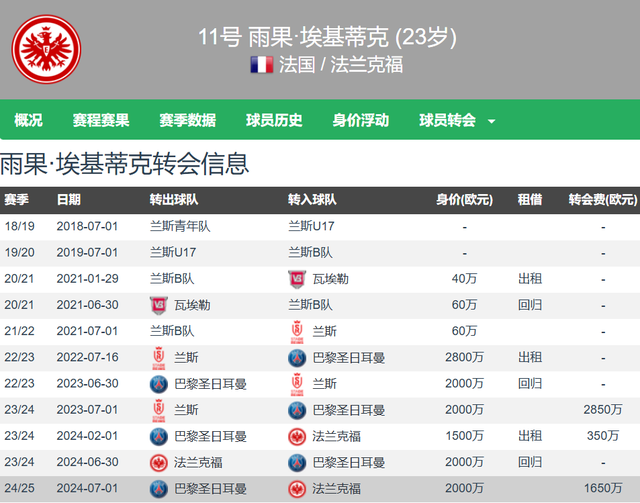Click the 赛季 column header

(16, 200)
